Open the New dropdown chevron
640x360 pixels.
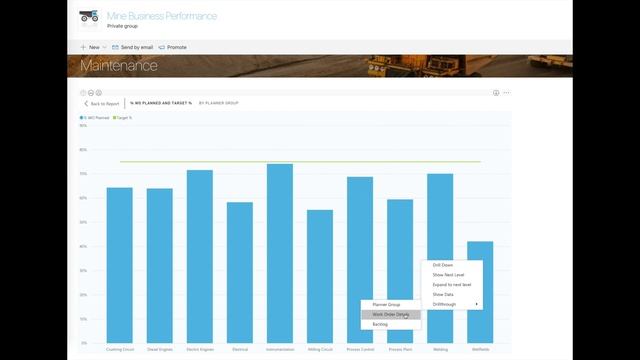pos(104,47)
